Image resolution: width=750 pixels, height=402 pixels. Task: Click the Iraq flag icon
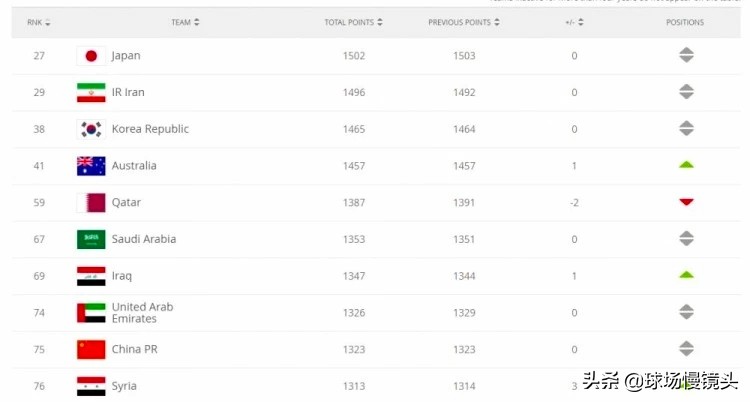pyautogui.click(x=91, y=276)
